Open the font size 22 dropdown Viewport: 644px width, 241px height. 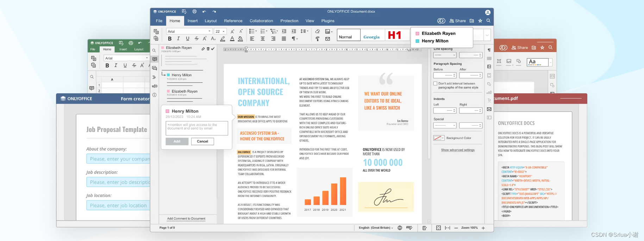(220, 31)
